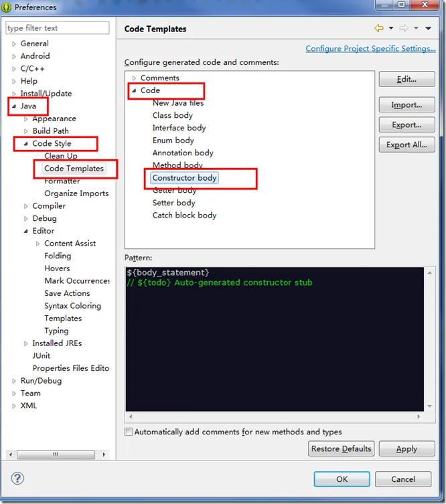Open the back history dropdown arrow
Viewport: 446px width, 504px height.
[x=391, y=28]
